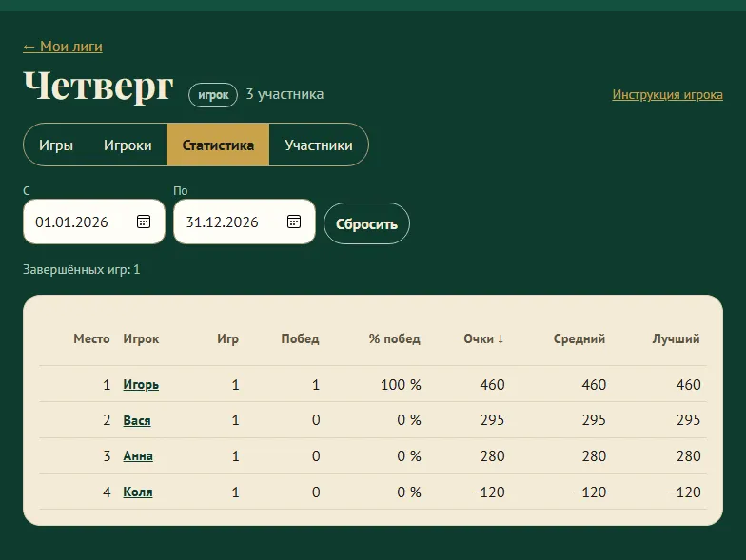Click the start date field 01.01.2026

point(93,222)
